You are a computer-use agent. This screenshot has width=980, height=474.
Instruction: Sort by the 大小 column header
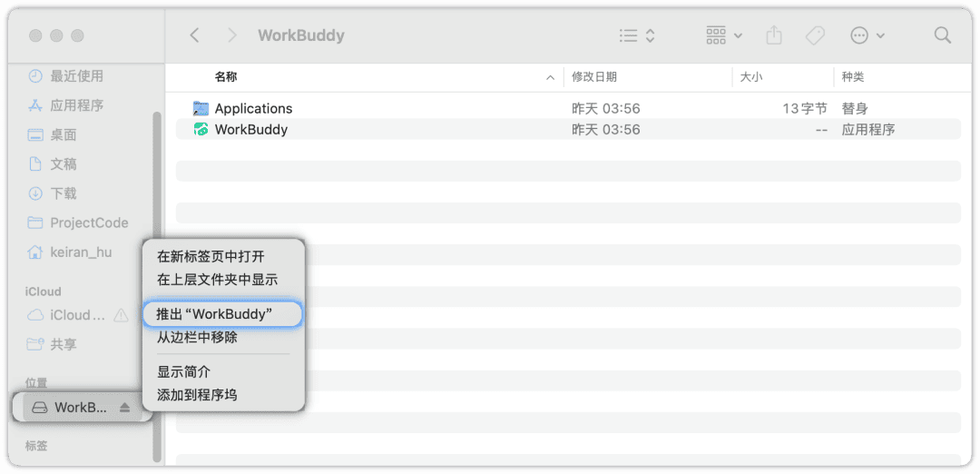click(x=751, y=77)
